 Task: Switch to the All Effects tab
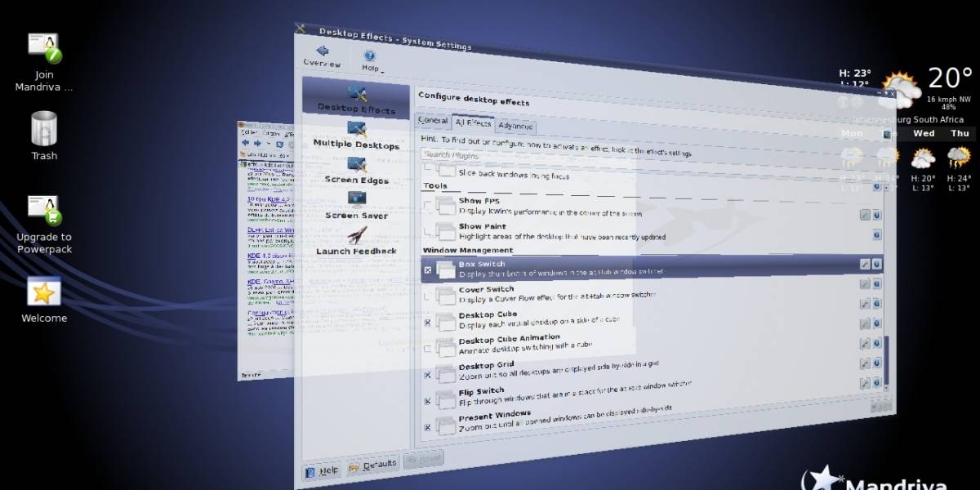pos(473,123)
